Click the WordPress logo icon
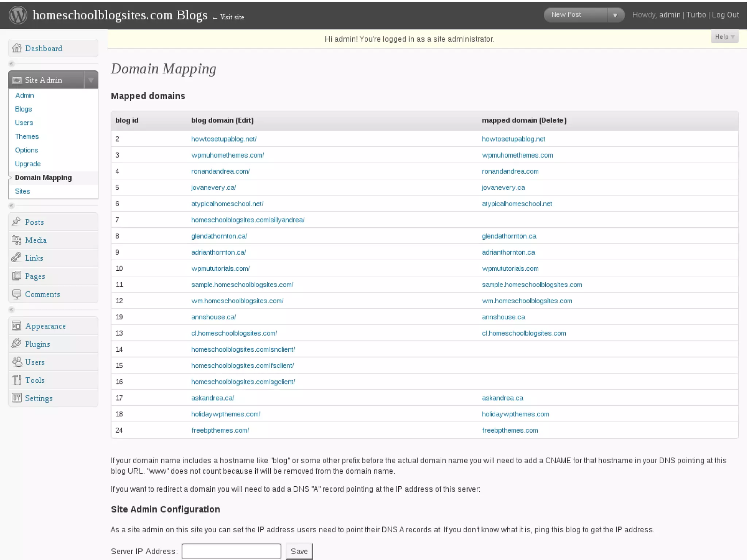 pos(18,15)
